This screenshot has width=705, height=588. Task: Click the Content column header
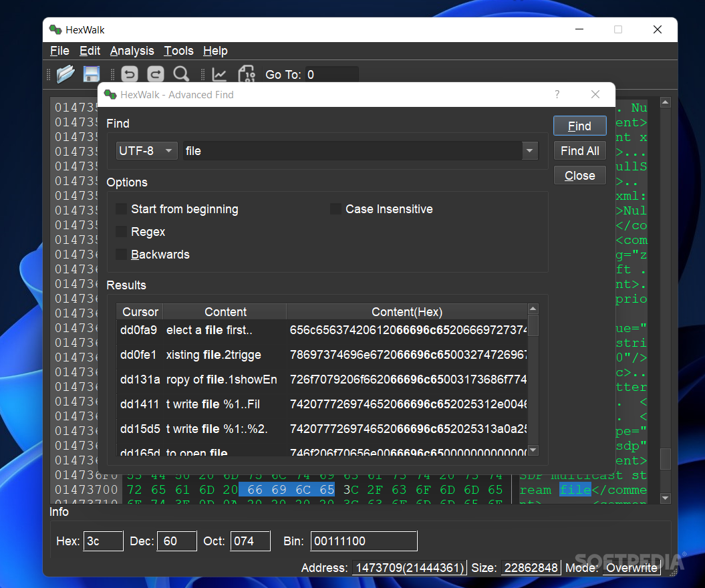225,311
